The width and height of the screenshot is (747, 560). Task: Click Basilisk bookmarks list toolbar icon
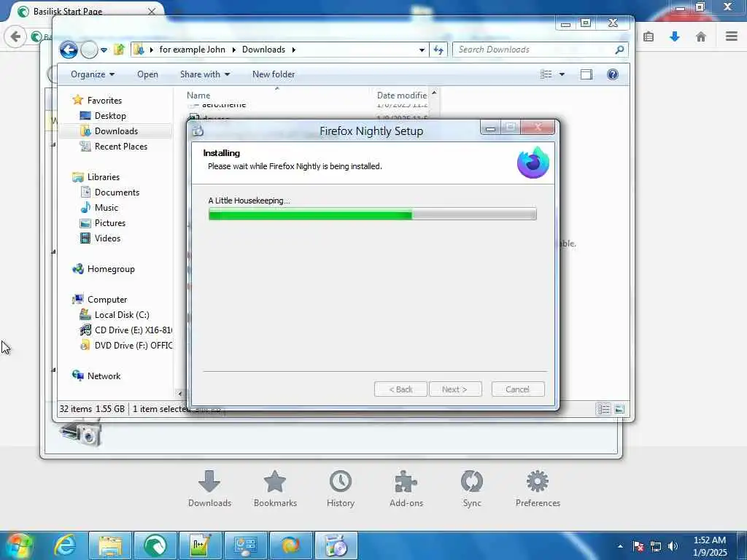coord(649,36)
